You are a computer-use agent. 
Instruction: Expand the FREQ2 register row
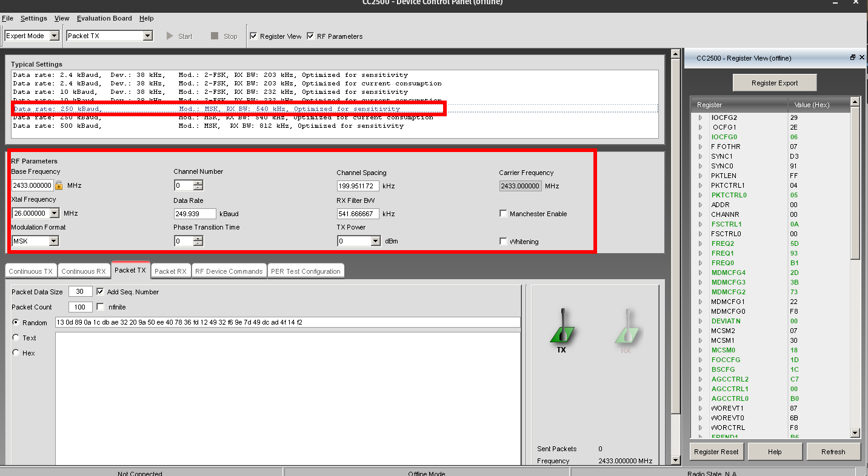click(700, 243)
